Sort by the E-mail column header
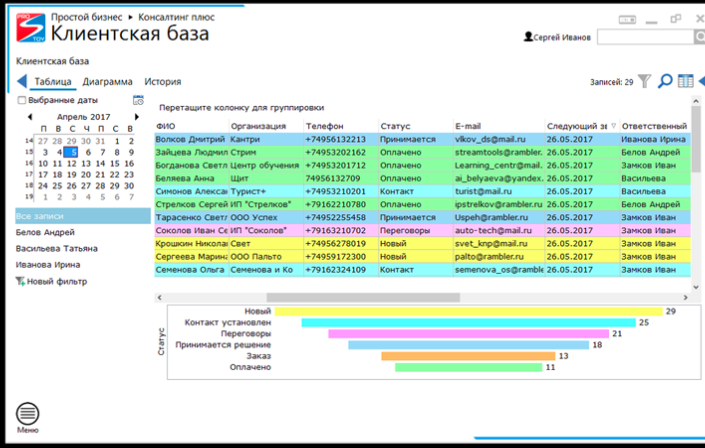 [498, 126]
